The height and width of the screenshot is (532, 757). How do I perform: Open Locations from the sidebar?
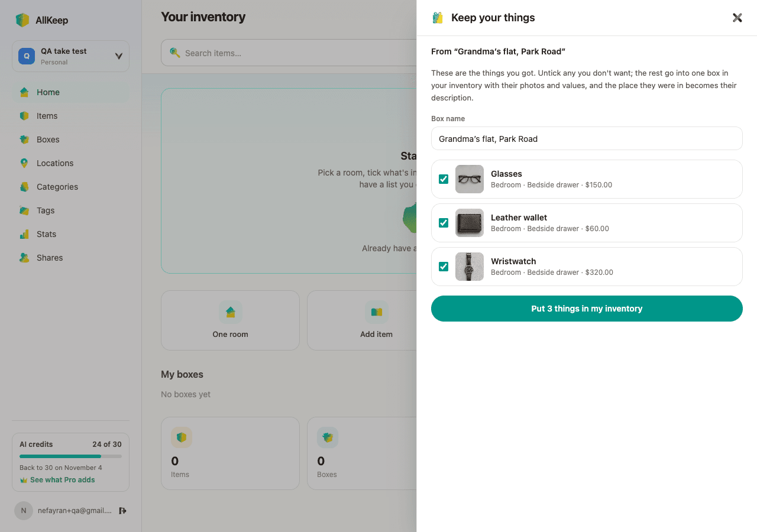pos(71,163)
